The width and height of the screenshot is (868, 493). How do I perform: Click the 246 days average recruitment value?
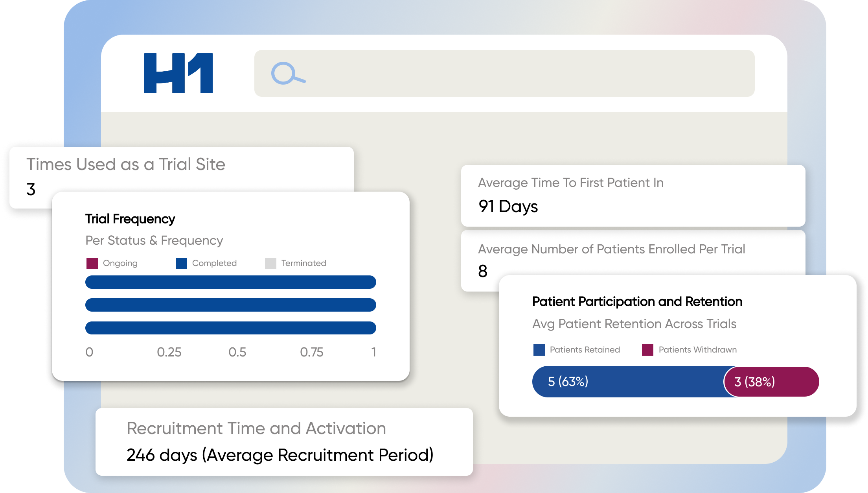pos(280,455)
